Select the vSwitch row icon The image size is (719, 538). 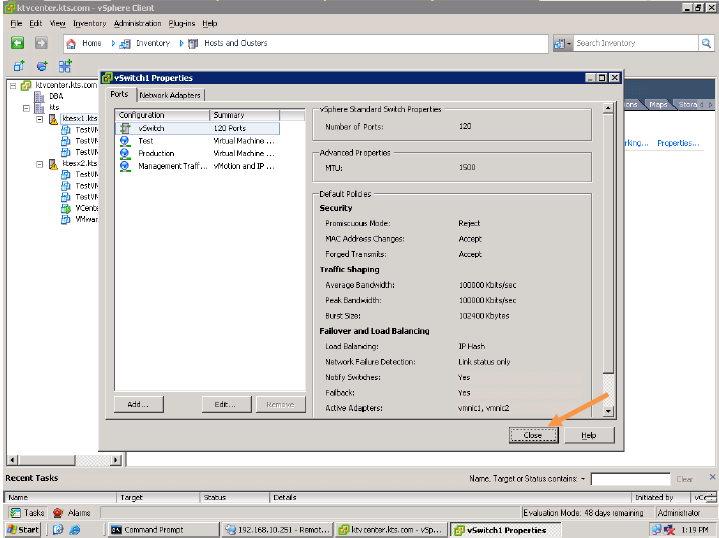click(125, 128)
